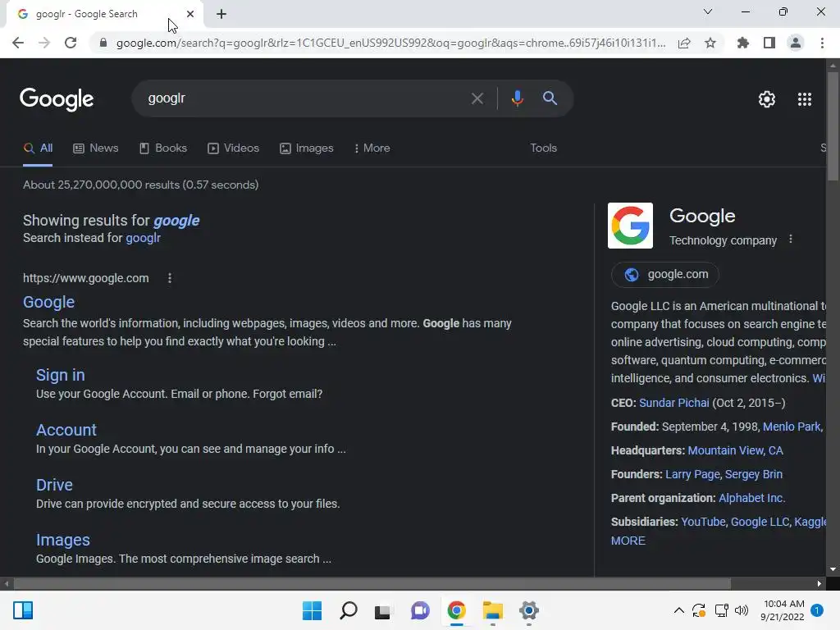Viewport: 840px width, 630px height.
Task: Close the googlr - Google Search tab
Action: click(x=190, y=14)
